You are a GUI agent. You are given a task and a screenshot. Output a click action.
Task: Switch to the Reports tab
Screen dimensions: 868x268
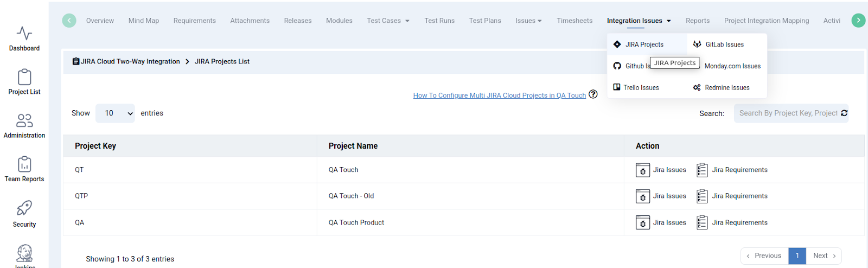pyautogui.click(x=698, y=21)
